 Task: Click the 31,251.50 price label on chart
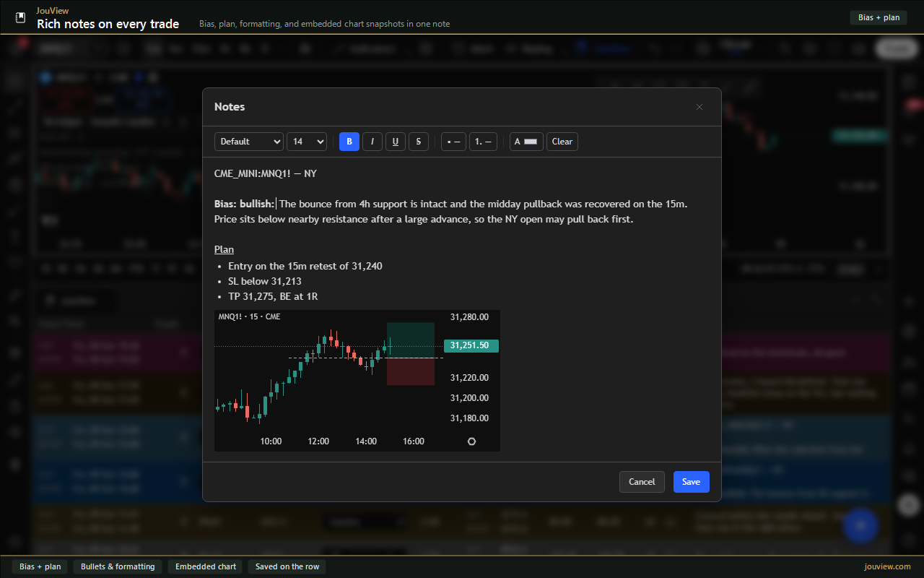pyautogui.click(x=471, y=345)
